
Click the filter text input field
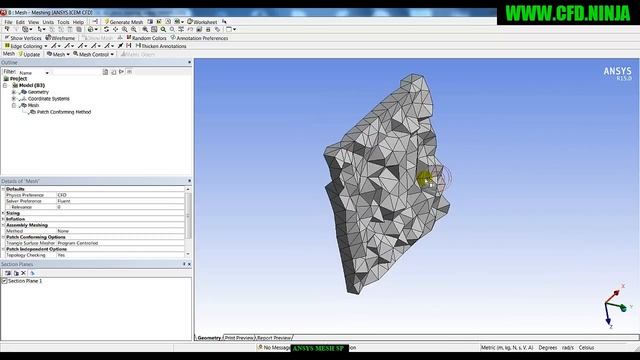coord(76,72)
